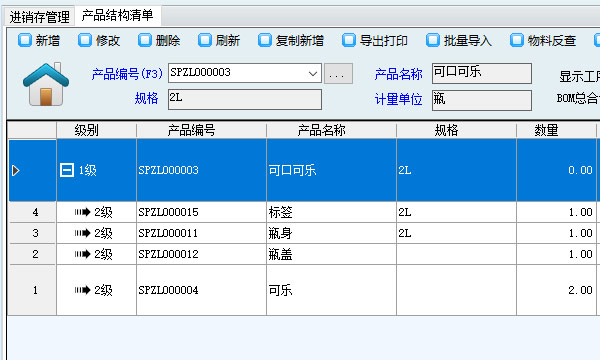Click the 物料反查 toolbar icon
Screen dimensions: 600x360
coord(517,40)
